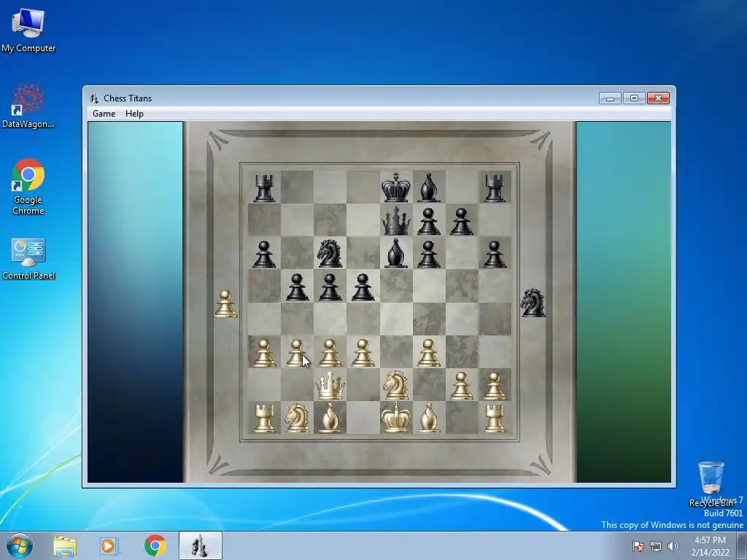The height and width of the screenshot is (560, 747).
Task: Select the black pawn on g7
Action: 462,222
